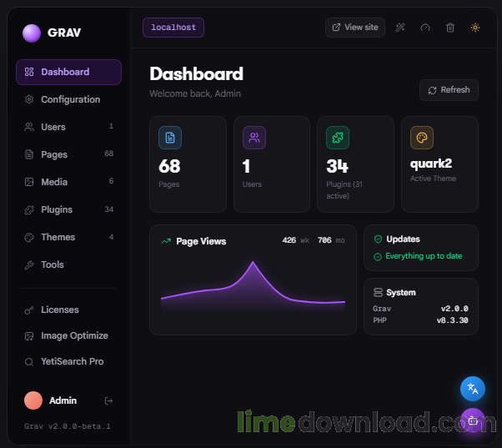Viewport: 502px width, 448px height.
Task: Click the quark2 Active Theme card
Action: tap(439, 164)
